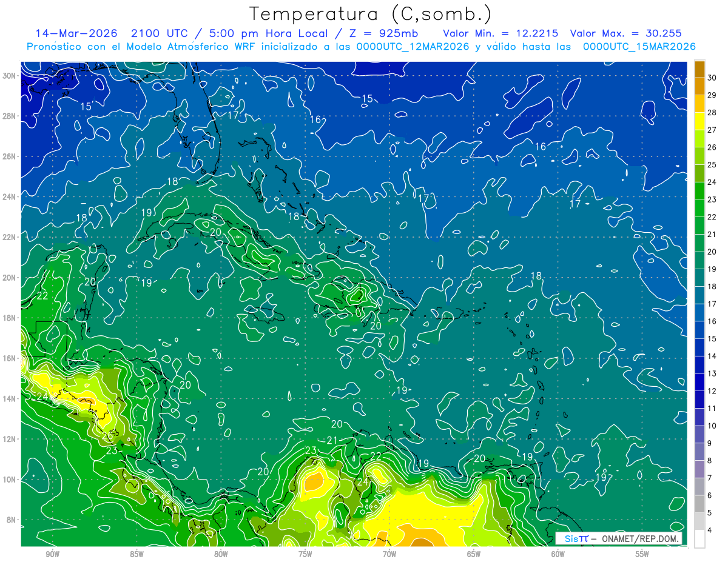Pick the white swatch below scale label 4
Viewport: 728px width, 562px height.
(700, 539)
